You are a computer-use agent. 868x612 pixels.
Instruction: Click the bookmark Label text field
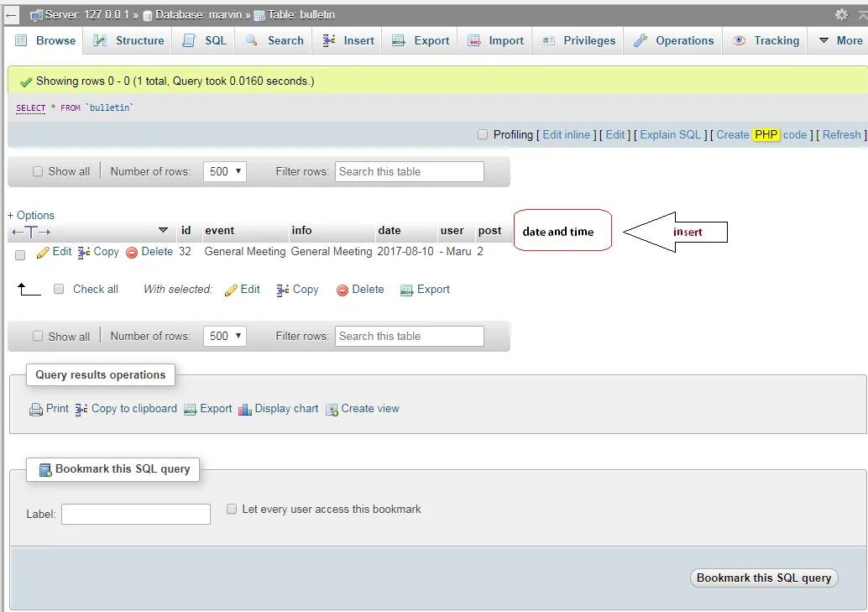coord(136,514)
